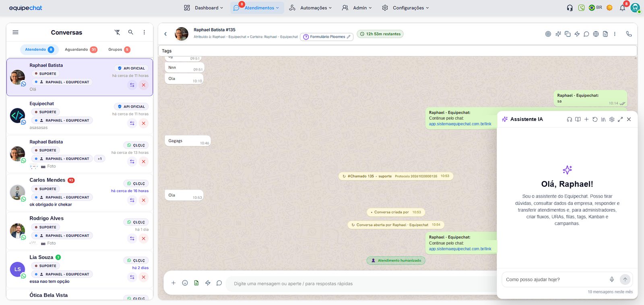Click the microphone icon in Assistente IA input

(x=612, y=279)
